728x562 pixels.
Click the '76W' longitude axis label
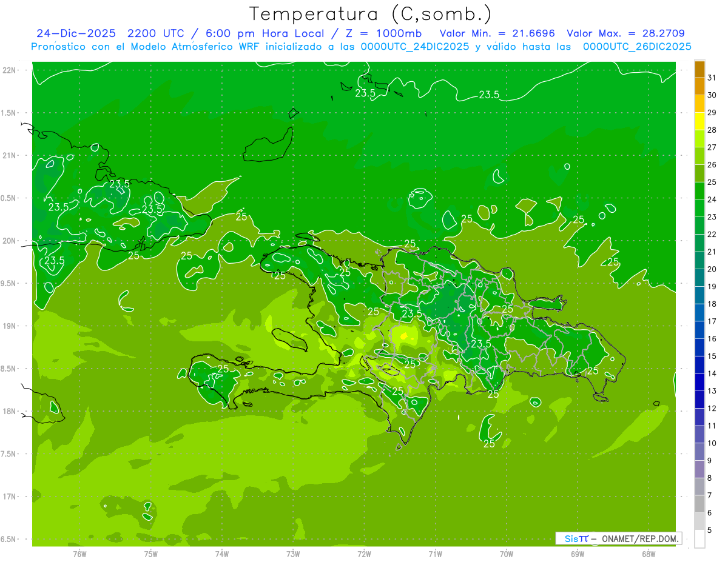79,553
